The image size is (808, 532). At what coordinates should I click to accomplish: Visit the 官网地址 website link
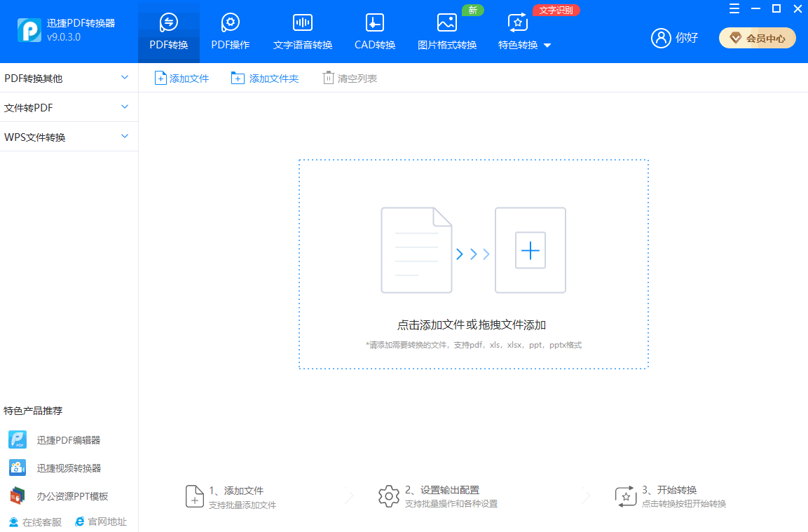[101, 522]
